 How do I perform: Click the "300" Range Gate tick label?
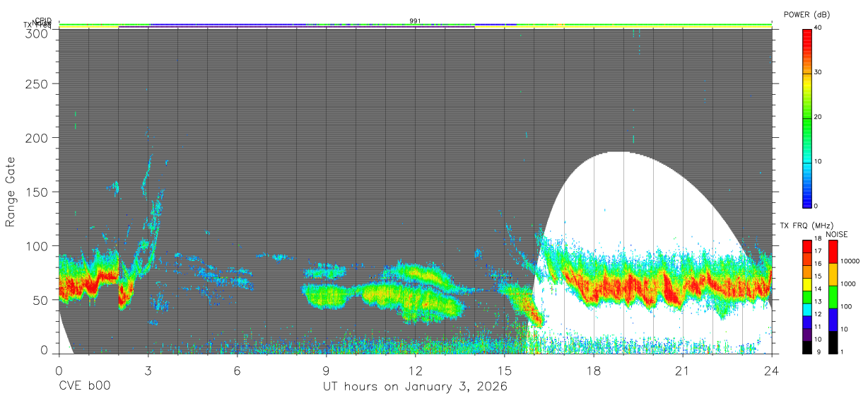coord(38,33)
